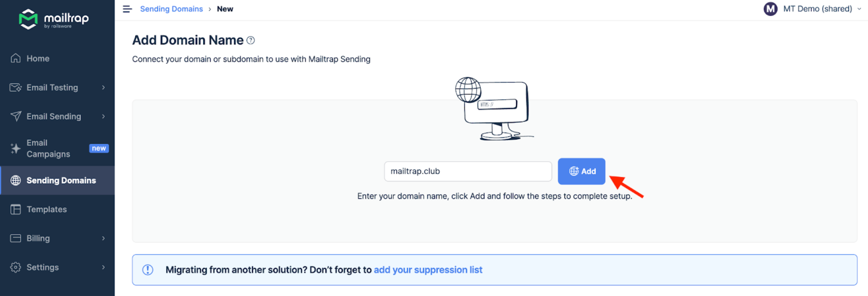The image size is (868, 296).
Task: Click the Email Sending paper plane icon
Action: pyautogui.click(x=16, y=116)
